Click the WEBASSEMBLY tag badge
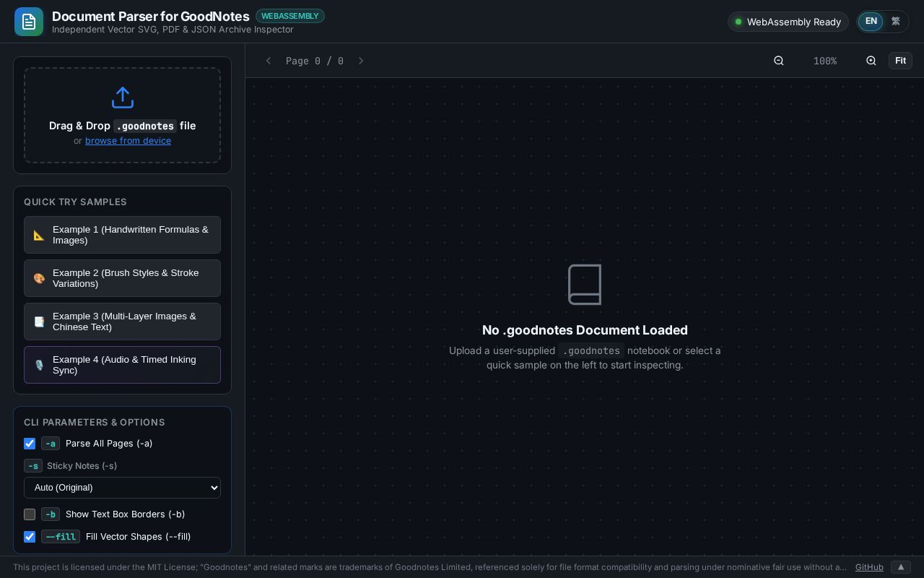Screen dimensions: 924x578 290,16
